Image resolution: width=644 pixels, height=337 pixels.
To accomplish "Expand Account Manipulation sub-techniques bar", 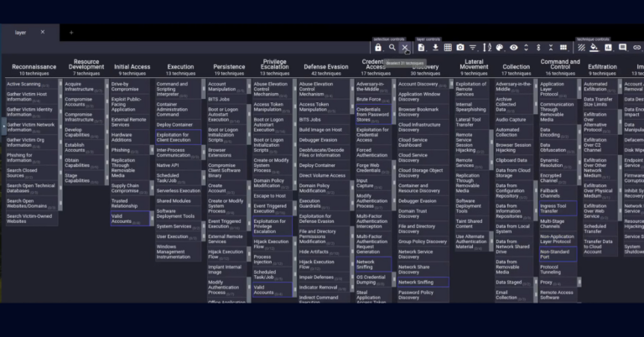I will pyautogui.click(x=248, y=86).
